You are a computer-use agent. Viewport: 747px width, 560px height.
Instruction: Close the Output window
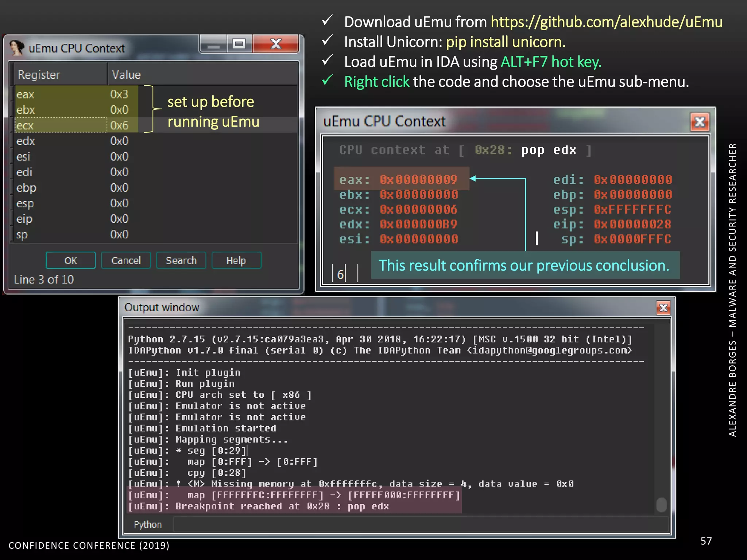[x=663, y=308]
